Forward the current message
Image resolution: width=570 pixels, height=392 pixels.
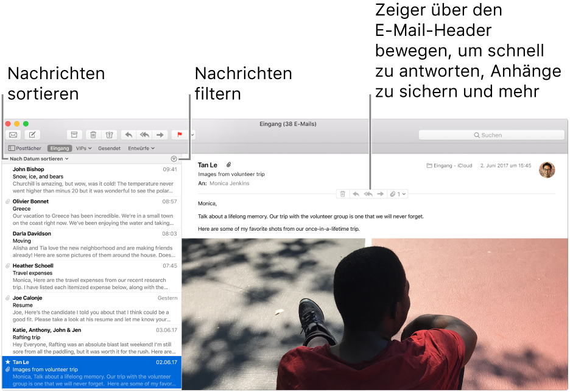[x=160, y=135]
